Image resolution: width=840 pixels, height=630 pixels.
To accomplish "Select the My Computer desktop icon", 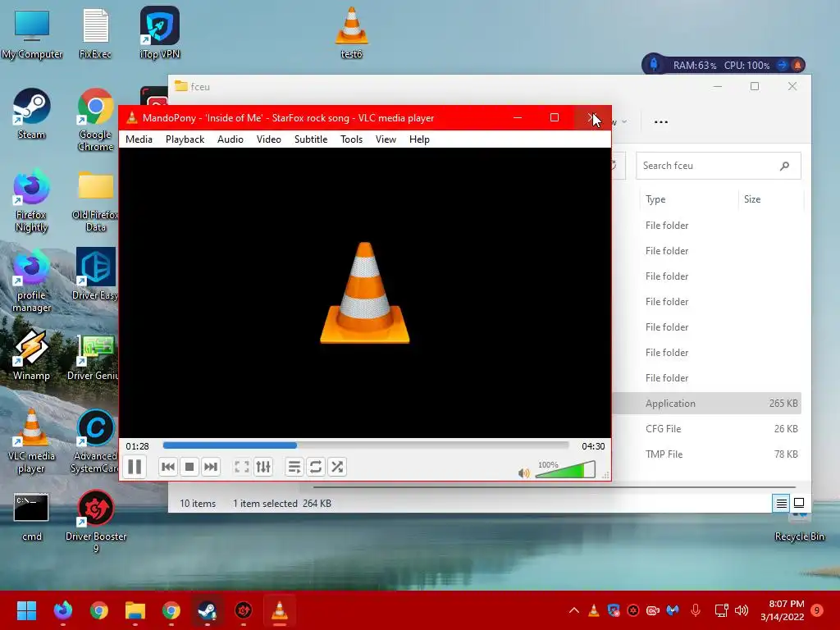I will point(32,33).
